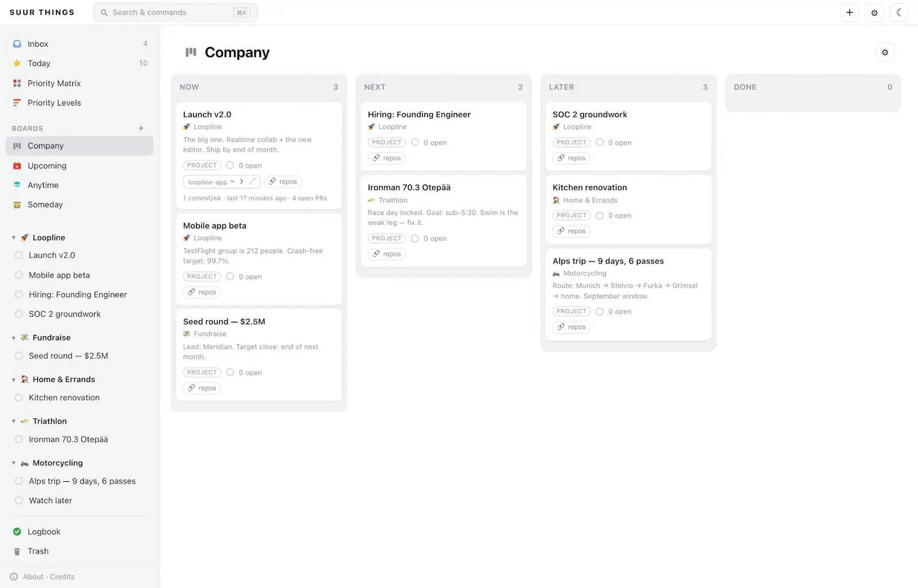Go to Today view
This screenshot has height=588, width=918.
tap(80, 63)
